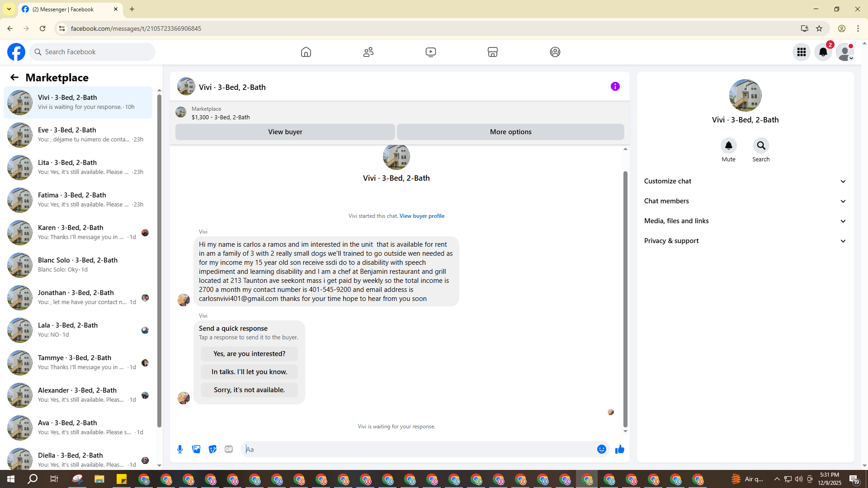Screen dimensions: 868x488
Task: Open the Marketplace tab in top navigation
Action: (493, 52)
